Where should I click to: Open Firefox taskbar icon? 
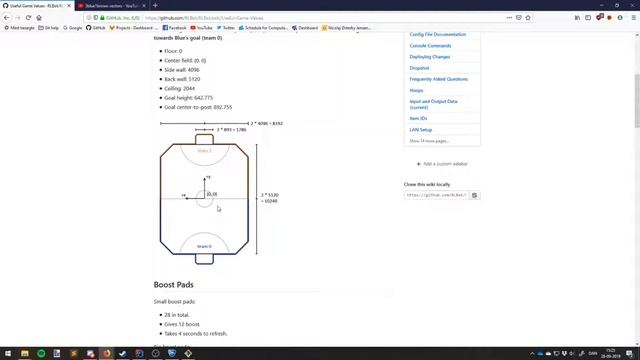point(106,353)
